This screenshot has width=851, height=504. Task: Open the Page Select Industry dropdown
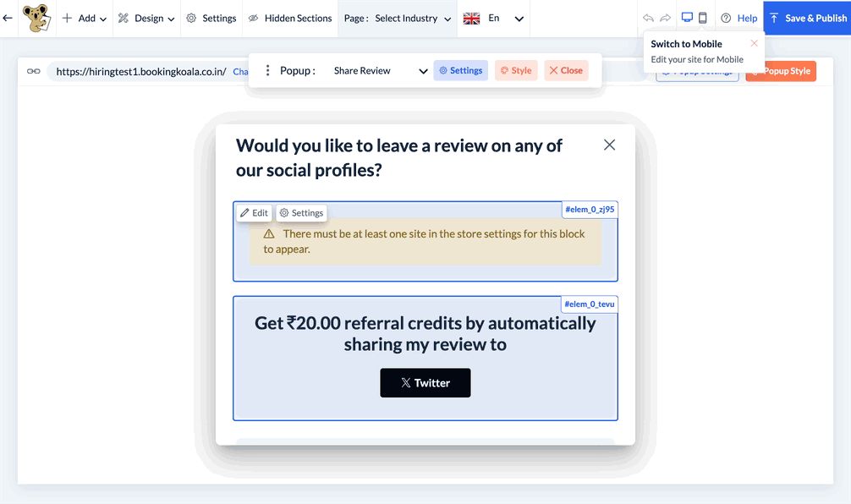pyautogui.click(x=397, y=18)
